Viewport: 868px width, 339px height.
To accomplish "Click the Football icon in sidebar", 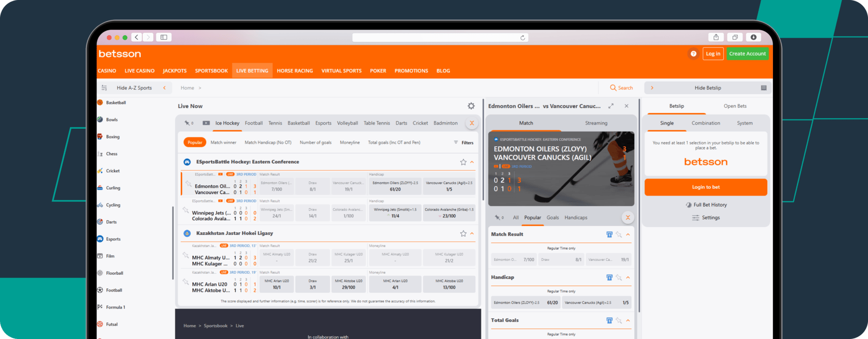I will click(100, 290).
